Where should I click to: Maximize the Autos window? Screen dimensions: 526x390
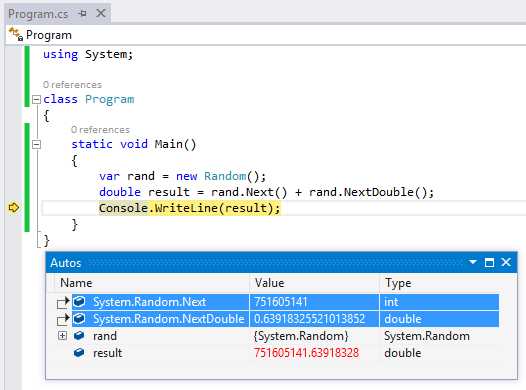pyautogui.click(x=489, y=262)
